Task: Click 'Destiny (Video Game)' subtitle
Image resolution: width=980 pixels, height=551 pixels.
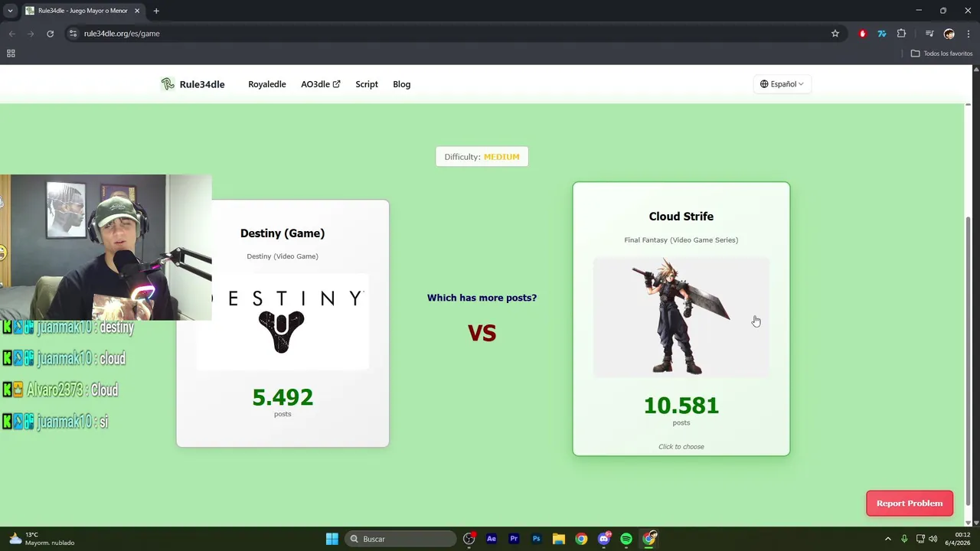Action: click(x=283, y=256)
